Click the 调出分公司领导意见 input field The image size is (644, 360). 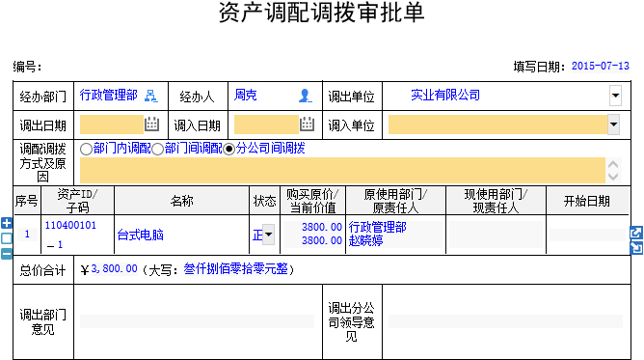505,321
